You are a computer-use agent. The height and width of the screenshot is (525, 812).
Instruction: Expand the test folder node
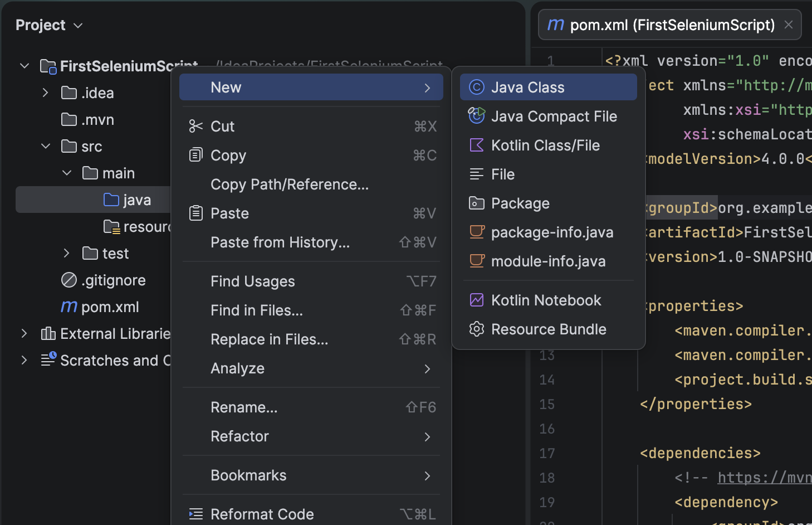coord(67,254)
